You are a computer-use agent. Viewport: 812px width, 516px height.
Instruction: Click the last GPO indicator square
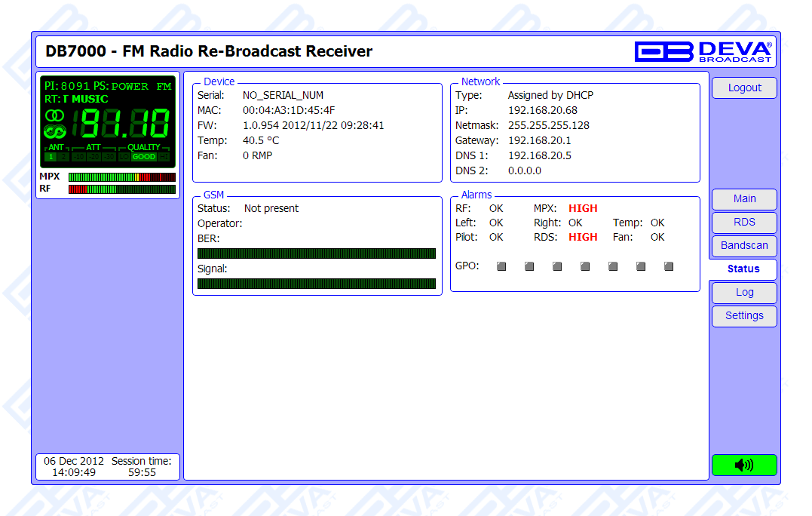669,266
